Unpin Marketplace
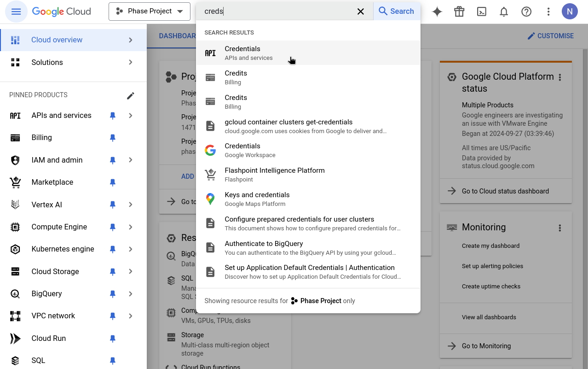 pyautogui.click(x=112, y=182)
